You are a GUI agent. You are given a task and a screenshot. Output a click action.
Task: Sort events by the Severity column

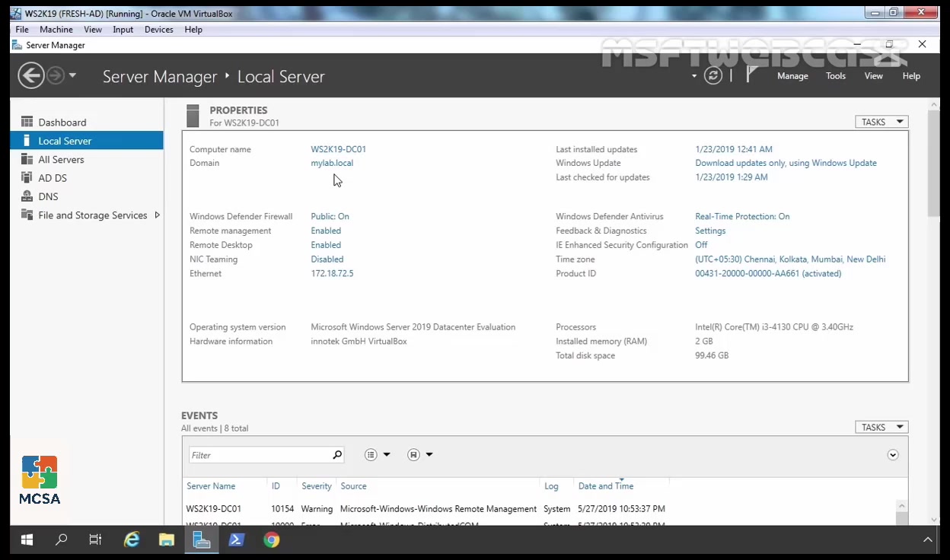tap(317, 486)
